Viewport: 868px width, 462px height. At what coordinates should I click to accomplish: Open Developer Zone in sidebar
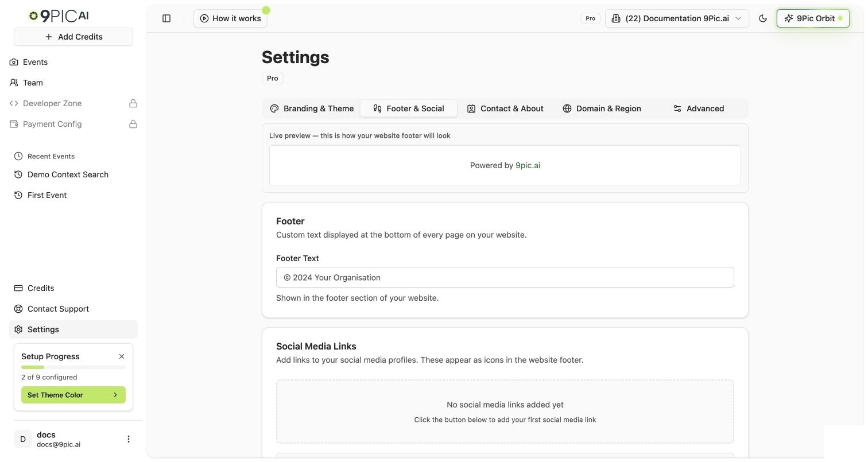pyautogui.click(x=73, y=103)
